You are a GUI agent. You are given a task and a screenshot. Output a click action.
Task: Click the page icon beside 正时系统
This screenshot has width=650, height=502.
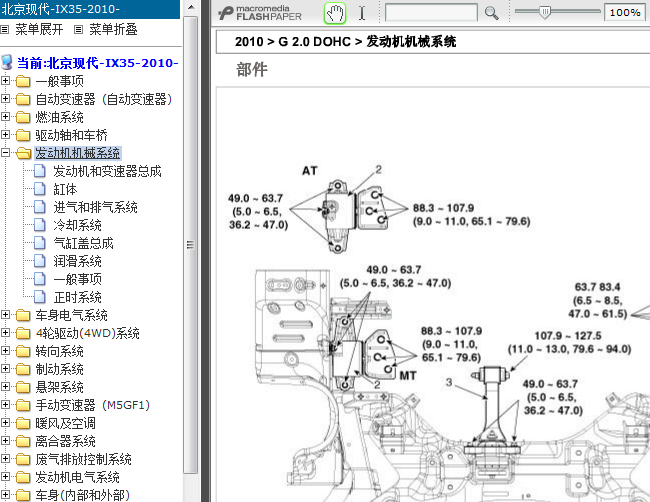click(x=39, y=297)
